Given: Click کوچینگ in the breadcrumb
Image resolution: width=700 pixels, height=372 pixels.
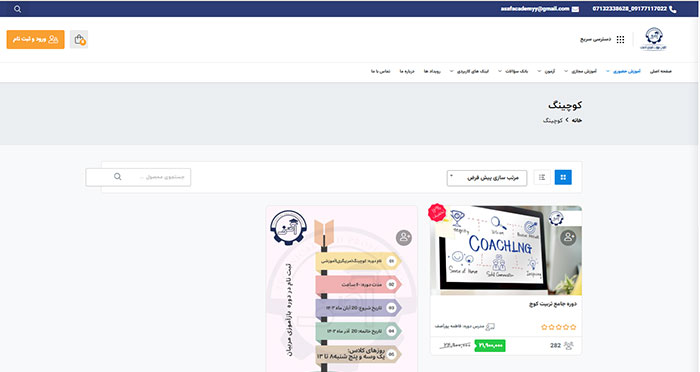Looking at the screenshot, I should click(553, 121).
